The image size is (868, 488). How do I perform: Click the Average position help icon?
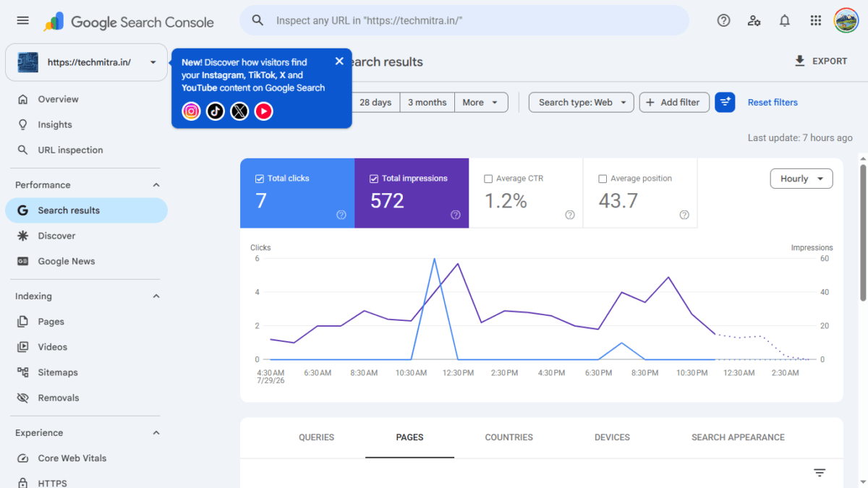click(684, 215)
